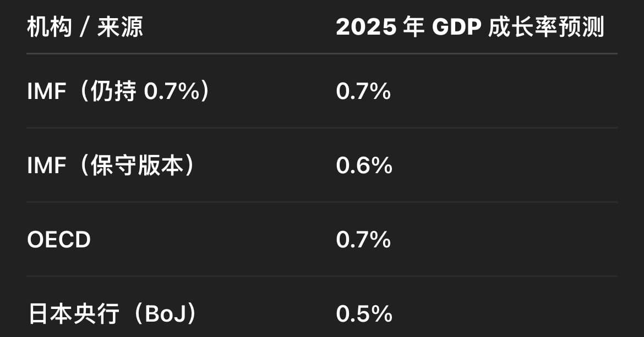Click 0.7% value in IMF 仍持 row
644x337 pixels.
(363, 91)
